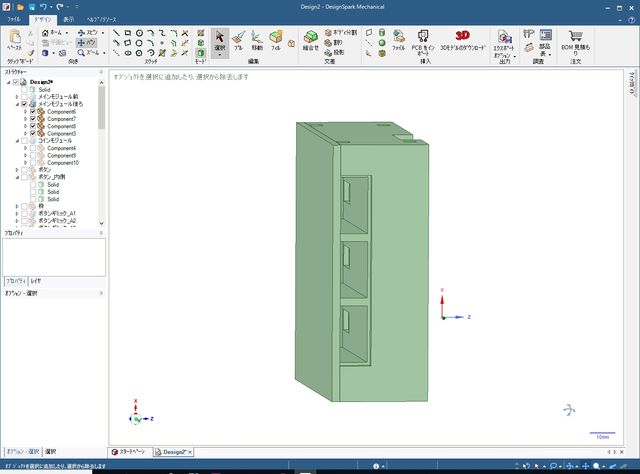Image resolution: width=640 pixels, height=474 pixels.
Task: Expand the ボタンギミック_A1 tree node
Action: click(17, 214)
